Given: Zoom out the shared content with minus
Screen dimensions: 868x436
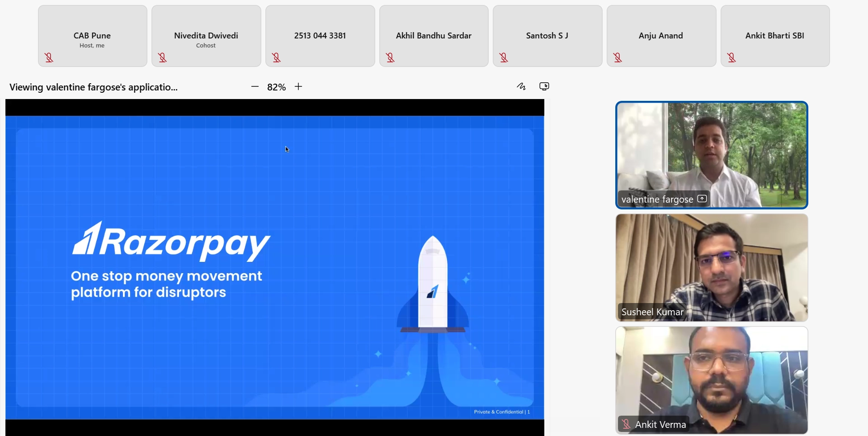Looking at the screenshot, I should click(255, 86).
